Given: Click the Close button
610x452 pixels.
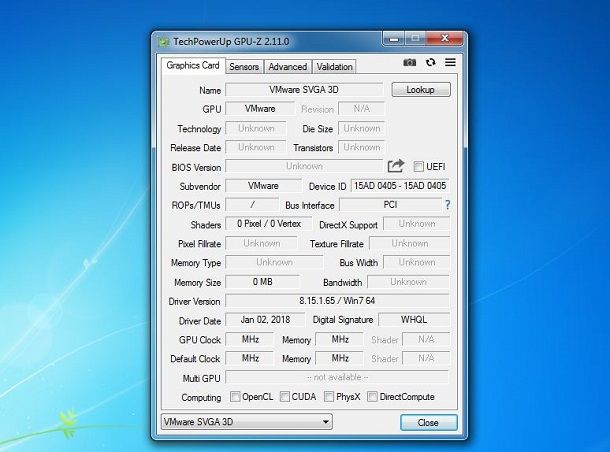Looking at the screenshot, I should (x=429, y=422).
